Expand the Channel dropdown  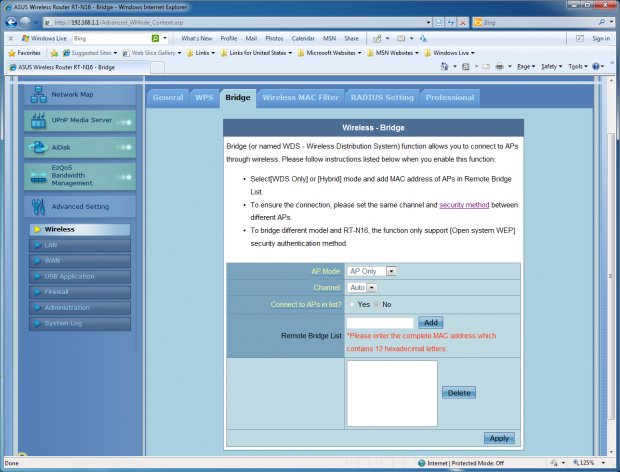click(x=363, y=287)
